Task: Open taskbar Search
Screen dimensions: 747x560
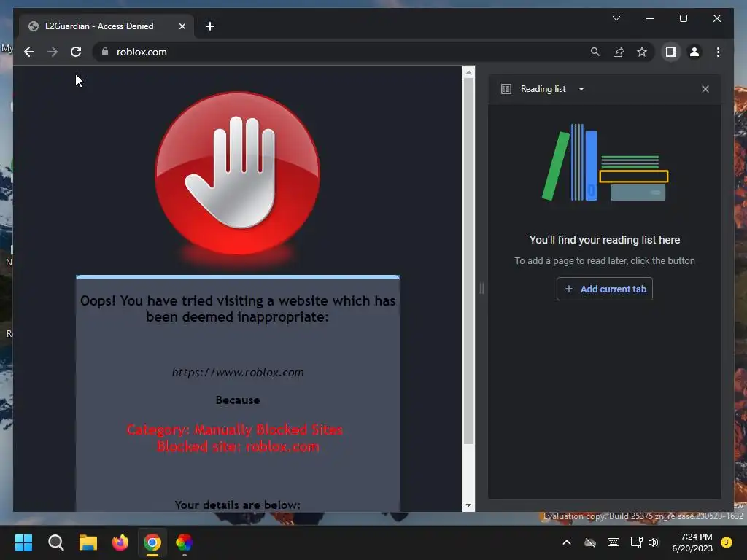Action: pos(55,542)
